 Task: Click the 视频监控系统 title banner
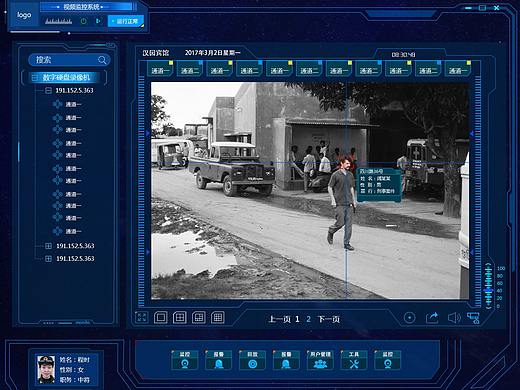(82, 7)
